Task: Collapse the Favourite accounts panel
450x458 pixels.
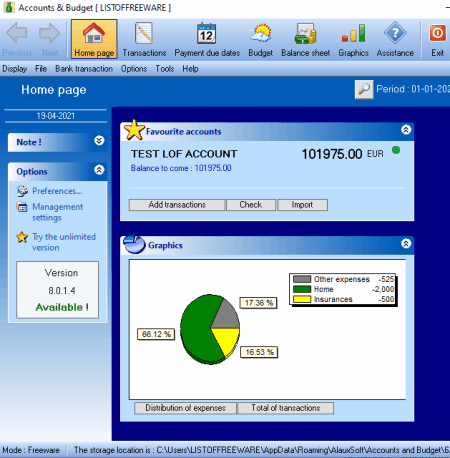Action: pos(406,130)
